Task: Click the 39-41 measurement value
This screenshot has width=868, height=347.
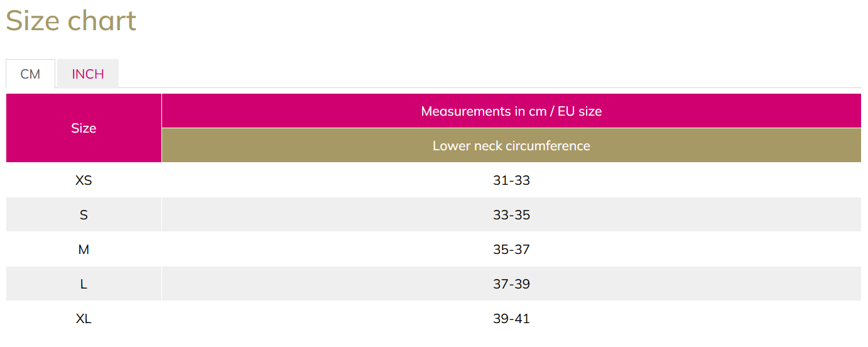Action: coord(511,319)
